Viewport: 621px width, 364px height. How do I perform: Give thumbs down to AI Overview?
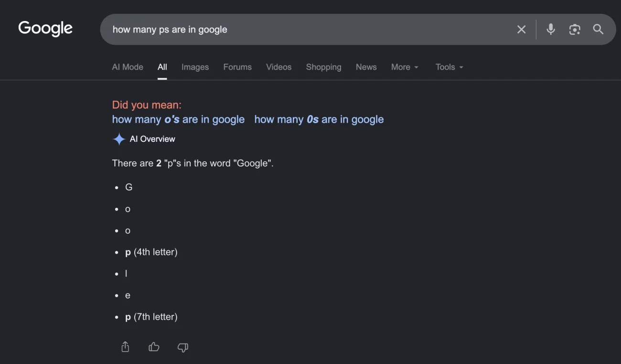(x=182, y=347)
